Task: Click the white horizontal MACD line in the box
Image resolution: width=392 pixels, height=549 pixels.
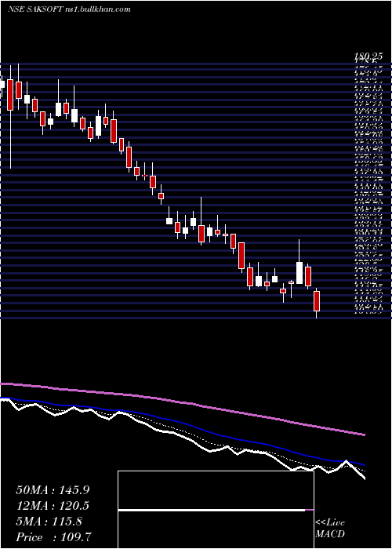Action: 212,511
